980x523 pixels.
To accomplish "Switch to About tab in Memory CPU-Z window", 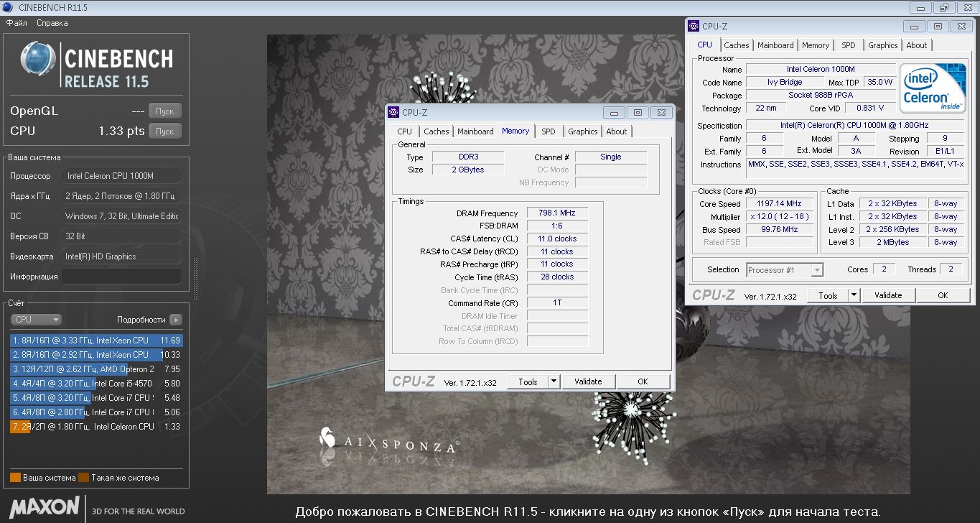I will (x=617, y=131).
